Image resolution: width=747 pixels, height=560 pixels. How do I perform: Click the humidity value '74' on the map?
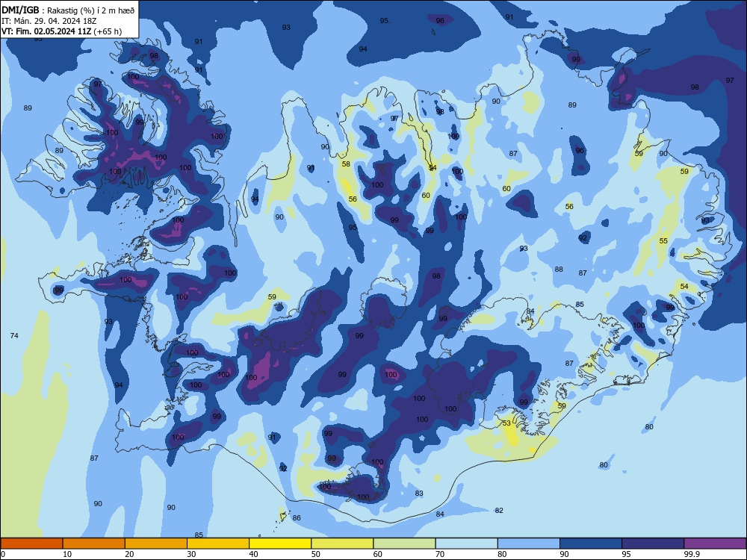click(x=14, y=336)
